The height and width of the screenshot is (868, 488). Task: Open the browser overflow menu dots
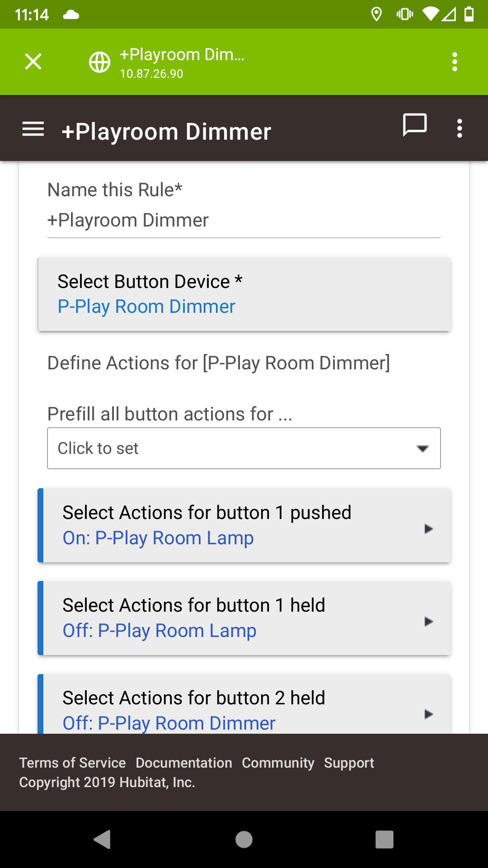tap(455, 61)
